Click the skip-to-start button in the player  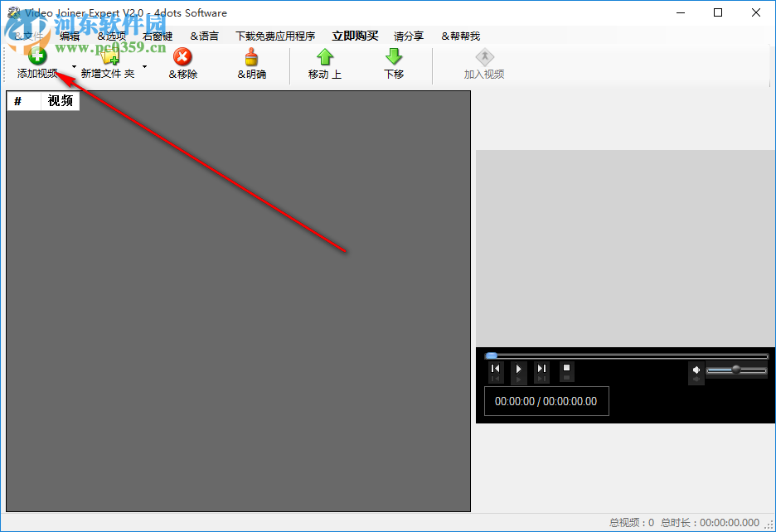point(495,370)
